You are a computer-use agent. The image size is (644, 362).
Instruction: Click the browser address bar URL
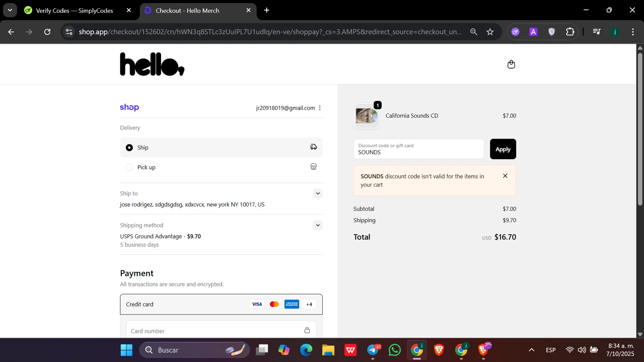coord(270,32)
